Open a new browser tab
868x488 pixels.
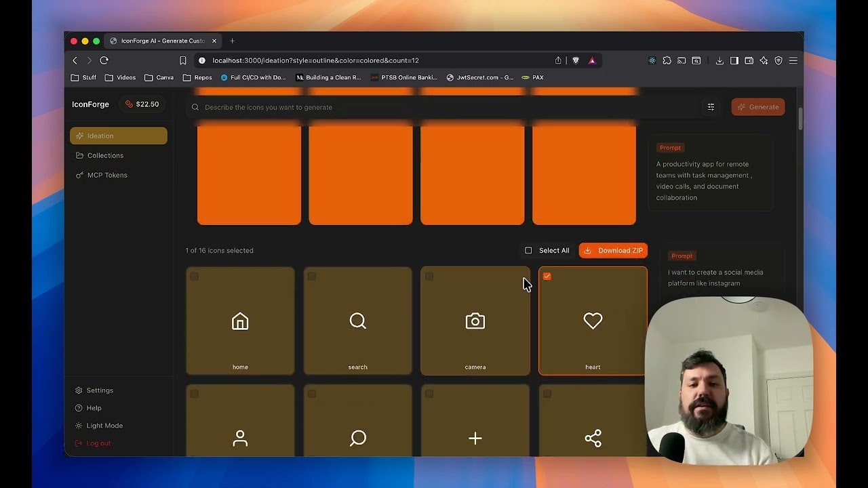(x=232, y=41)
